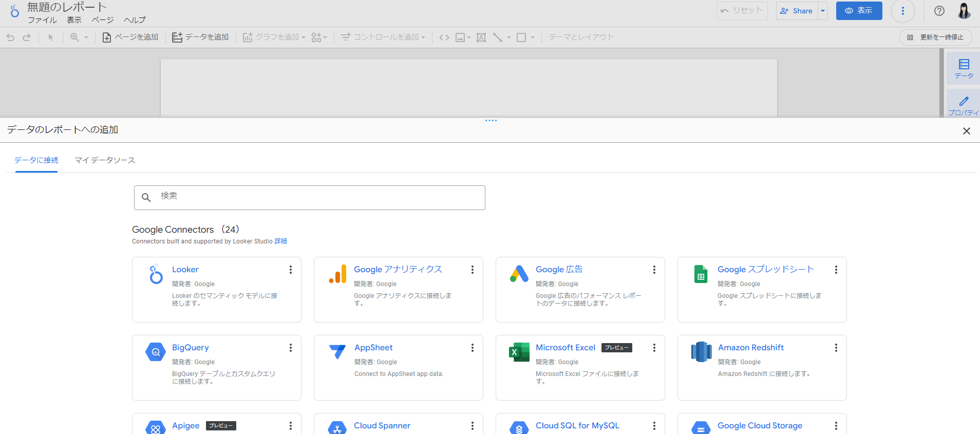Click the URL embed code icon
The width and height of the screenshot is (980, 434).
click(444, 37)
